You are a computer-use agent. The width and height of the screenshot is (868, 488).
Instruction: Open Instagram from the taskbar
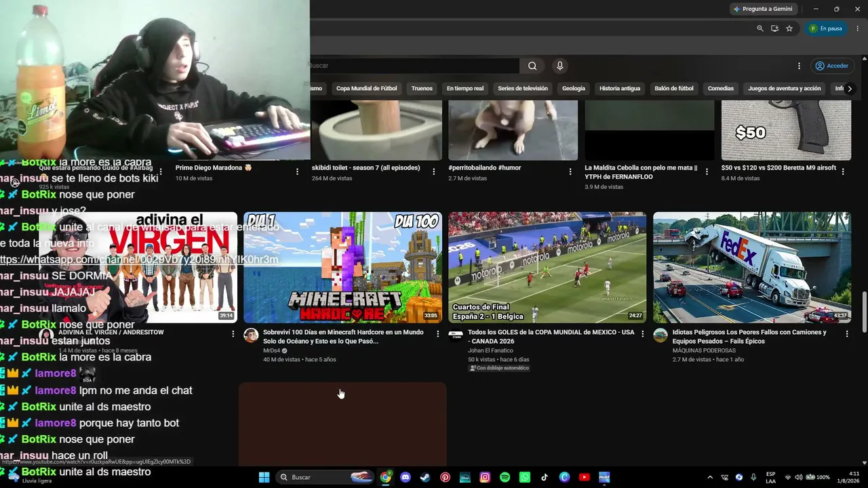[x=485, y=477]
